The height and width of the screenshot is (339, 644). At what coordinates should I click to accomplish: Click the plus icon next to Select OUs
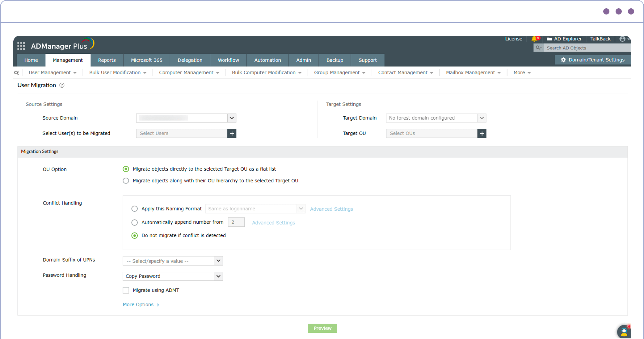(482, 133)
